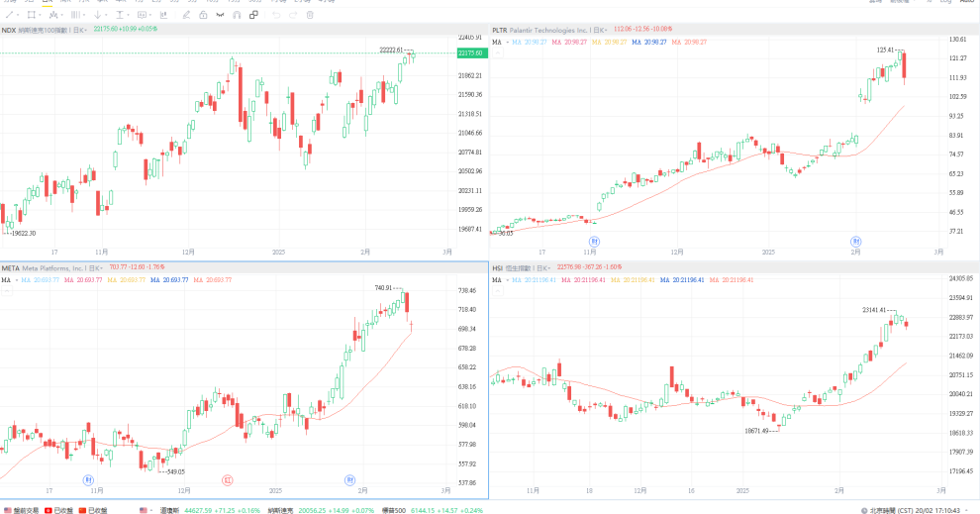The image size is (980, 514).
Task: Click META earnings marker near 11月
Action: 89,480
